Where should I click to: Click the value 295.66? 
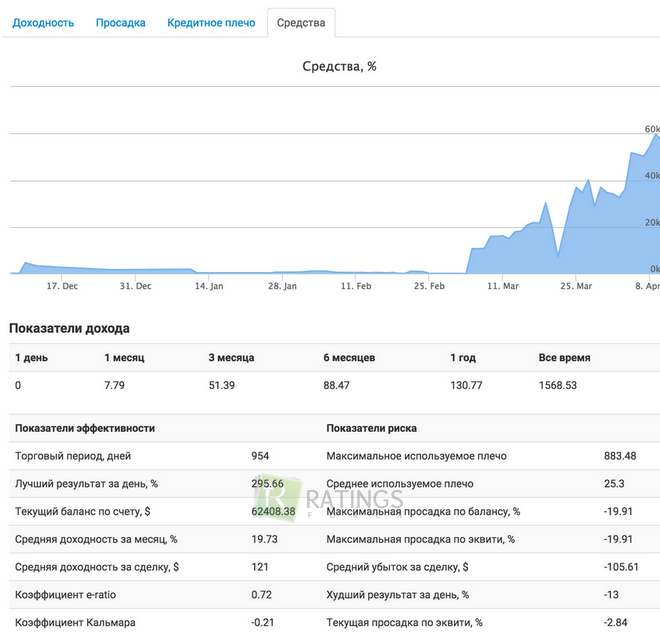click(268, 484)
